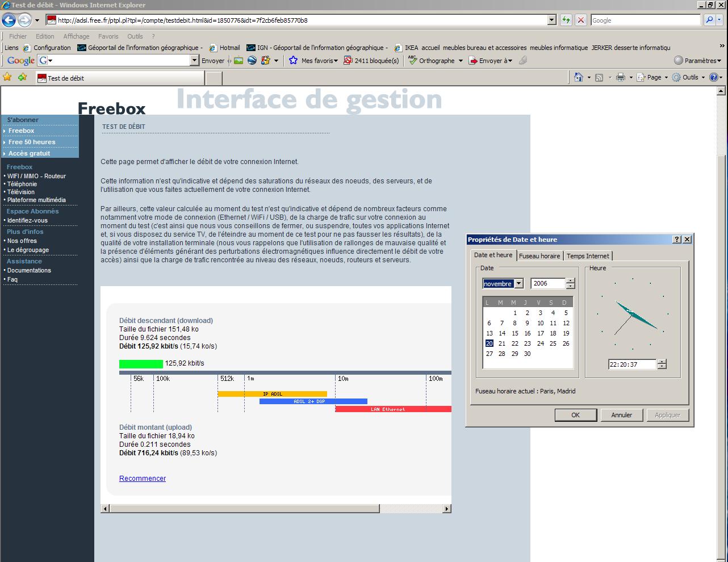This screenshot has height=562, width=728.
Task: Open WIFI / MIMO - Routeur sidebar link
Action: (36, 176)
